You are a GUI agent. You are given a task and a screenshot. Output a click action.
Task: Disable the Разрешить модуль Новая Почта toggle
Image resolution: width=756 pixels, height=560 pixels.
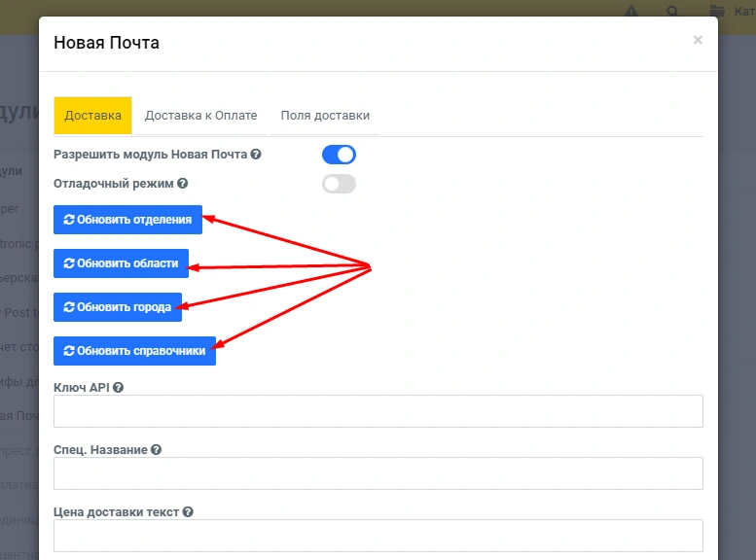coord(339,155)
